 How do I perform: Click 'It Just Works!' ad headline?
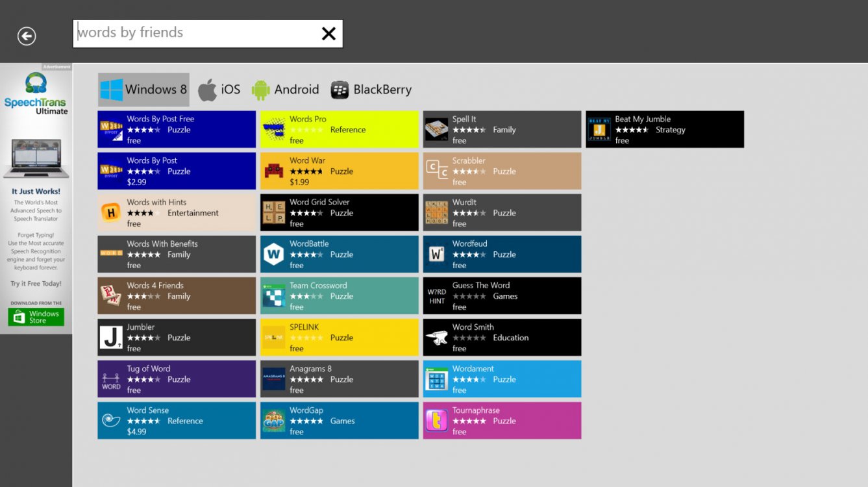click(x=36, y=192)
